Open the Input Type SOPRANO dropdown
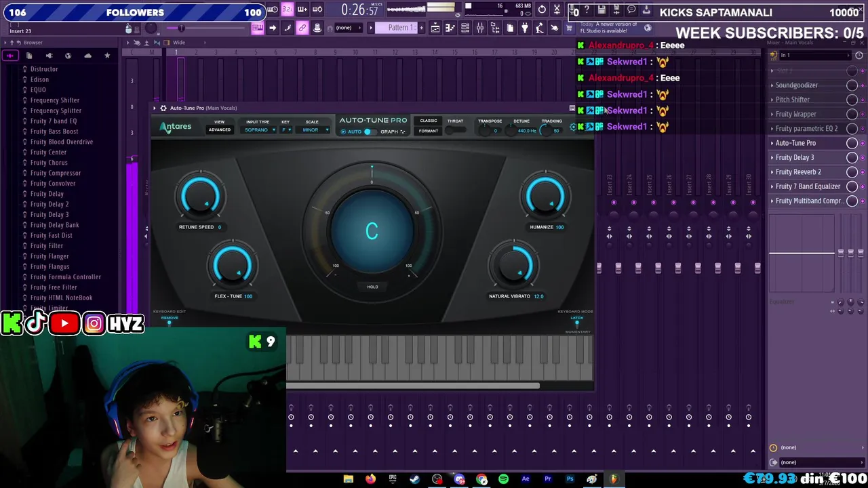Image resolution: width=868 pixels, height=488 pixels. (258, 130)
